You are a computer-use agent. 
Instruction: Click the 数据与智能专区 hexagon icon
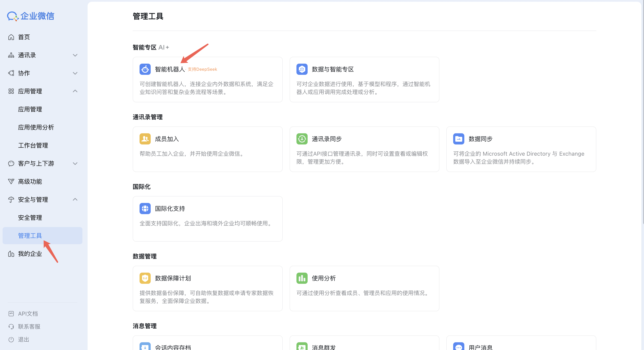302,69
